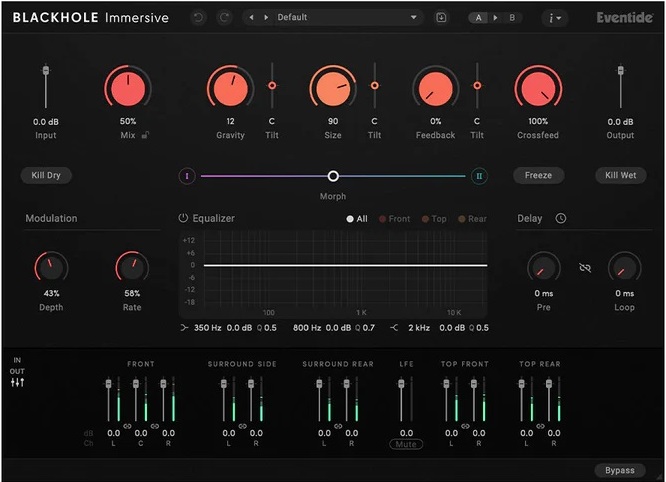Click the 800 Hz frequency value
This screenshot has height=482, width=666.
[307, 328]
